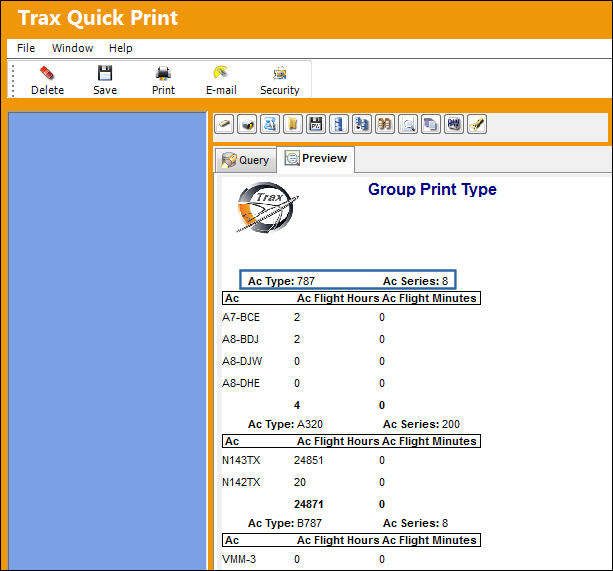The width and height of the screenshot is (613, 571).
Task: Switch to the Query tab
Action: pos(246,160)
